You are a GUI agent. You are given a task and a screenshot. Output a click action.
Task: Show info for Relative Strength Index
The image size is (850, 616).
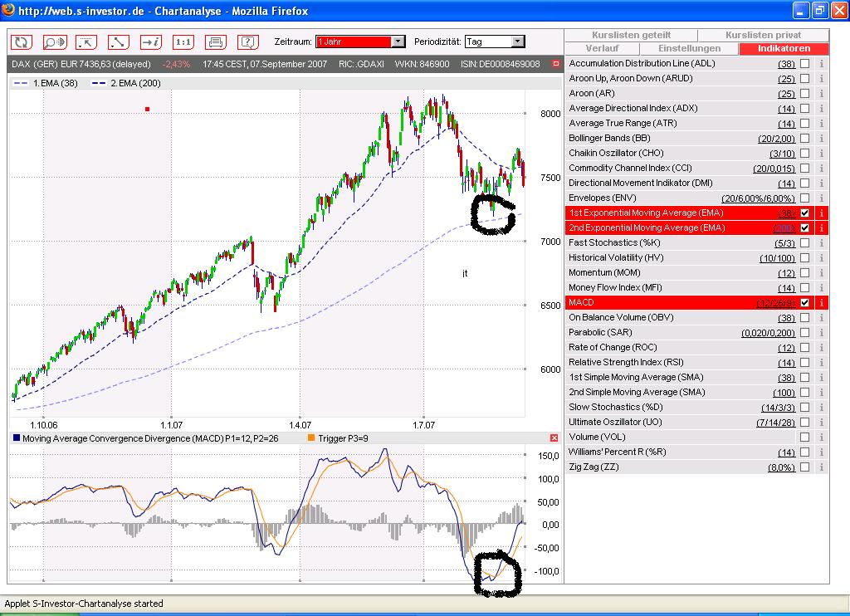click(x=821, y=362)
